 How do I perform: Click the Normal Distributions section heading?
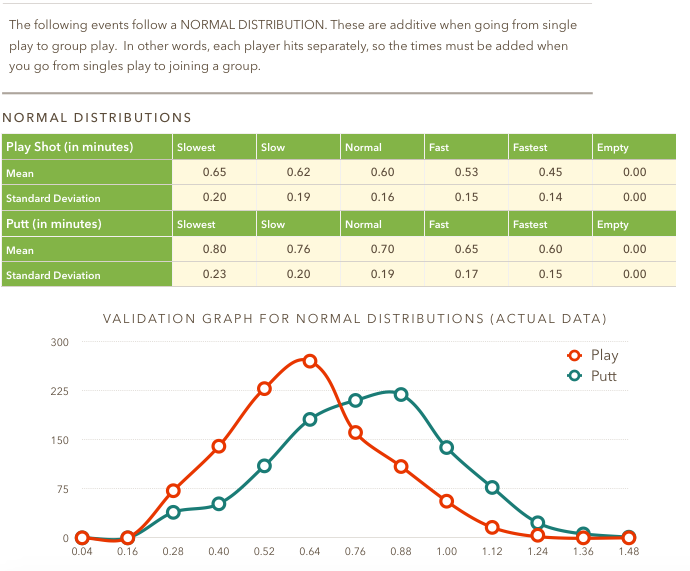97,118
